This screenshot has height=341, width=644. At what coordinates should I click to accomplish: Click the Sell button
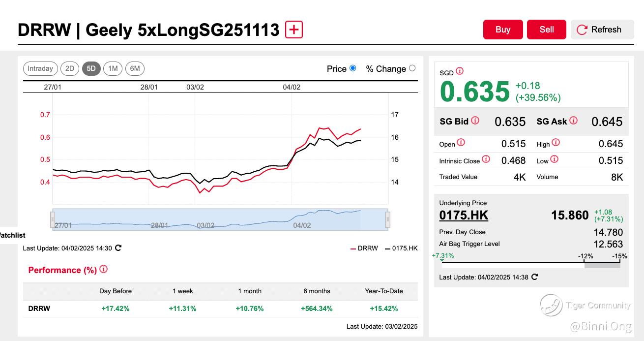pos(547,30)
